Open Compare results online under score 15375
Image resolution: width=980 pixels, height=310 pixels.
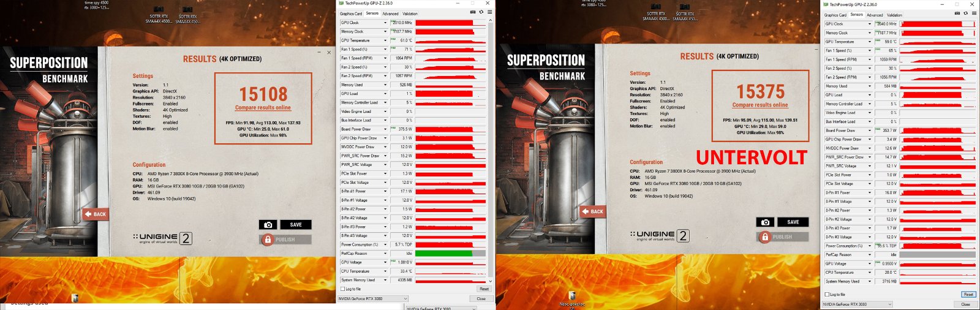(760, 105)
